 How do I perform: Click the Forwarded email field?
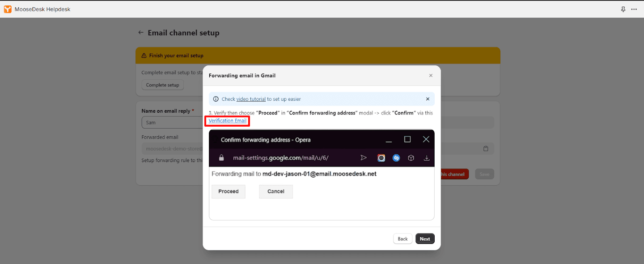point(172,149)
